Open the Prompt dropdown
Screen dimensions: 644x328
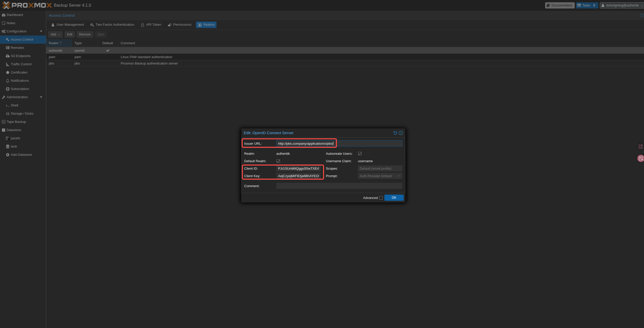(x=380, y=176)
